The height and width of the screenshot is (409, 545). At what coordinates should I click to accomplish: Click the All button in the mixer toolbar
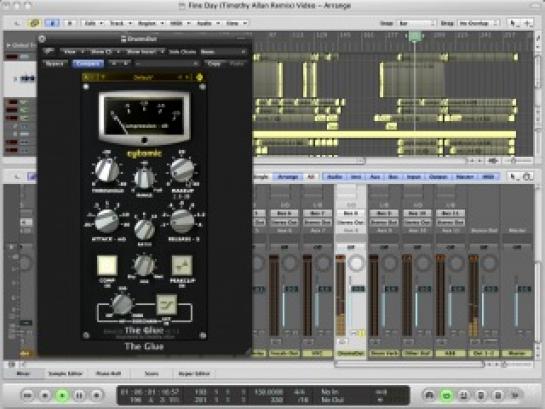311,177
